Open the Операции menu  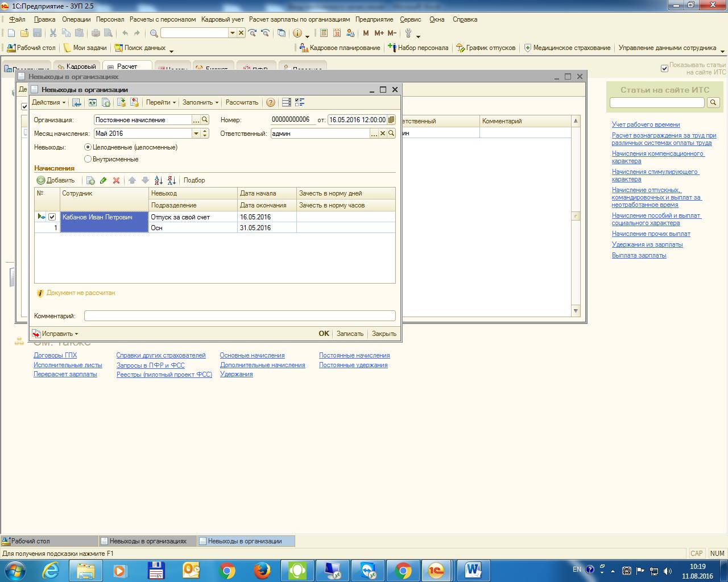[x=76, y=19]
